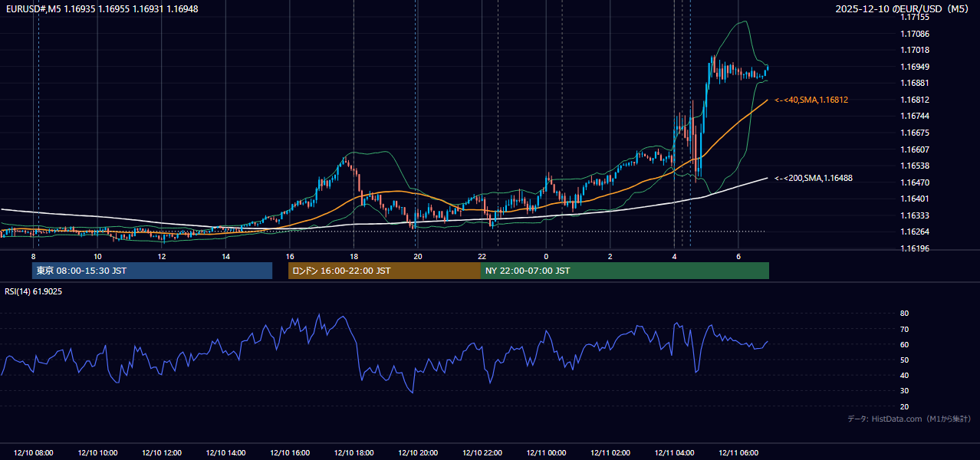This screenshot has height=460, width=980.
Task: Click the 12/10 08:00 date label
Action: 34,453
